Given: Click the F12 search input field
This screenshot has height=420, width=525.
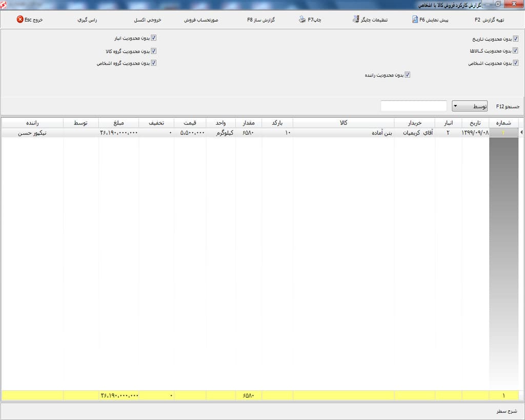Looking at the screenshot, I should coord(414,106).
